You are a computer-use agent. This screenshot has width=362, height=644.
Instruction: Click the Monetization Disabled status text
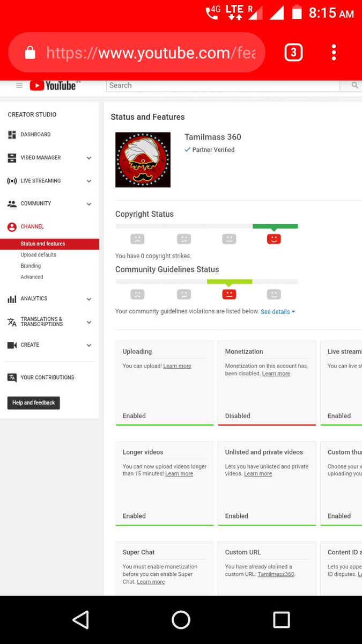click(x=238, y=416)
